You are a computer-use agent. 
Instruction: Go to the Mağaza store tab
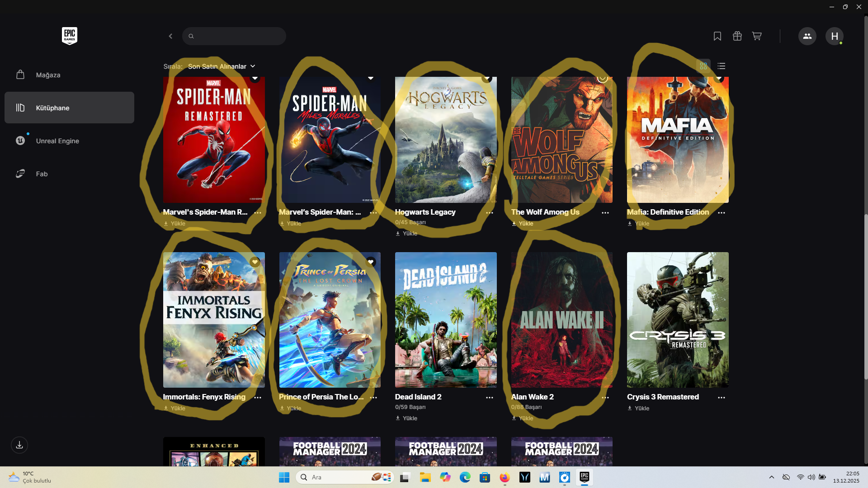48,75
